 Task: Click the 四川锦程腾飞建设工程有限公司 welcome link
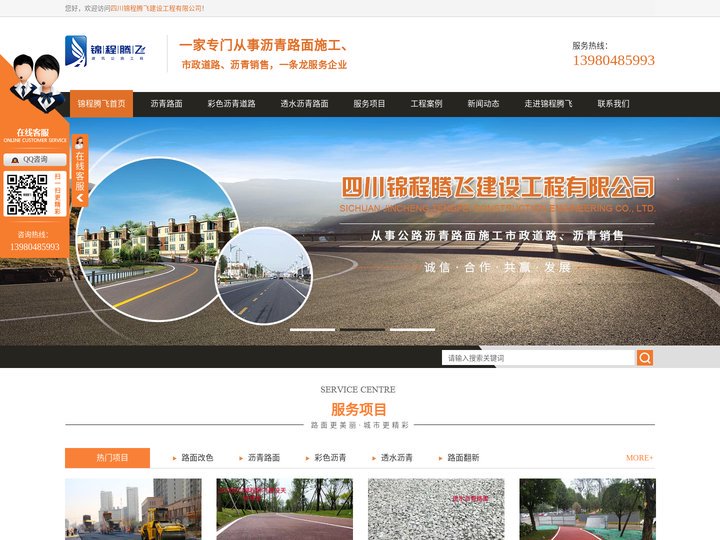[x=157, y=8]
